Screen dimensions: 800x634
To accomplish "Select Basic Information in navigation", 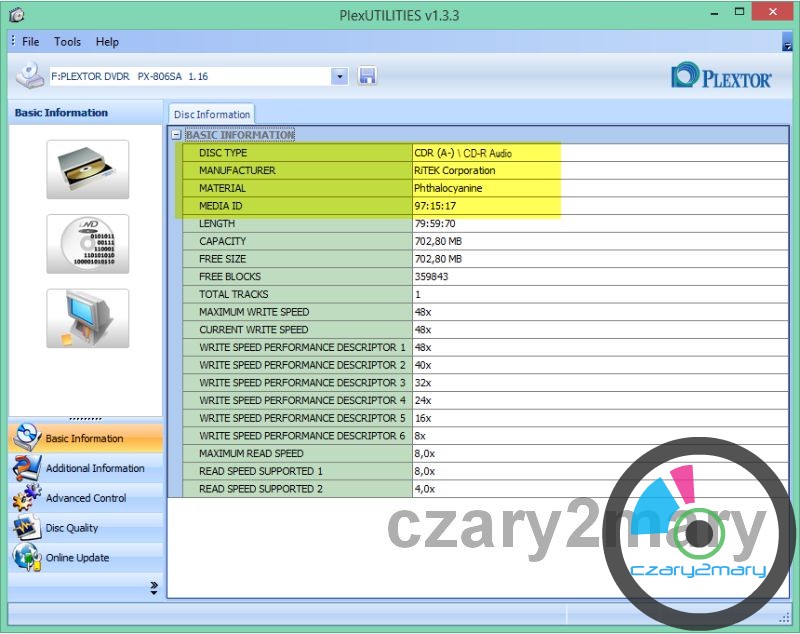I will tap(86, 438).
